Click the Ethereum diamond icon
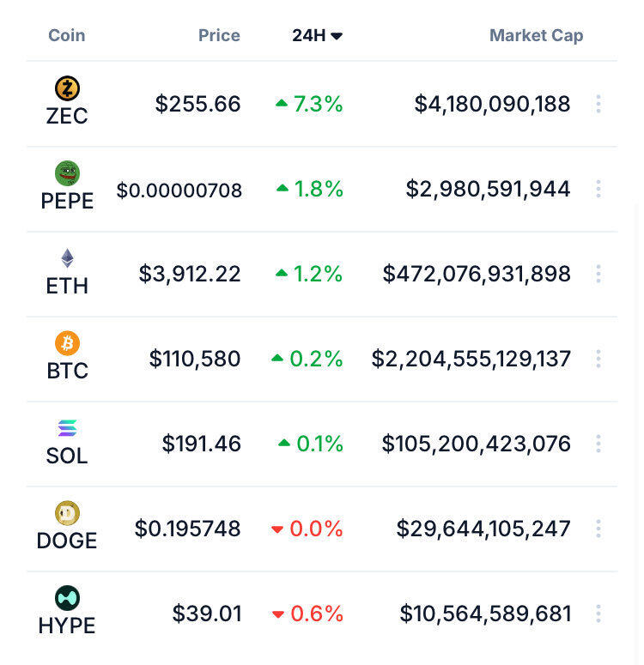644x665 pixels. pos(67,258)
